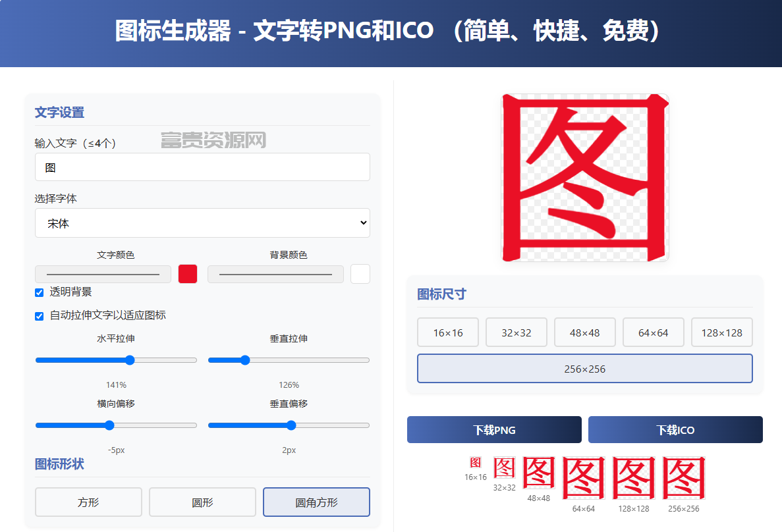Select the 圆角方形 icon shape
Image resolution: width=782 pixels, height=532 pixels.
pyautogui.click(x=317, y=502)
